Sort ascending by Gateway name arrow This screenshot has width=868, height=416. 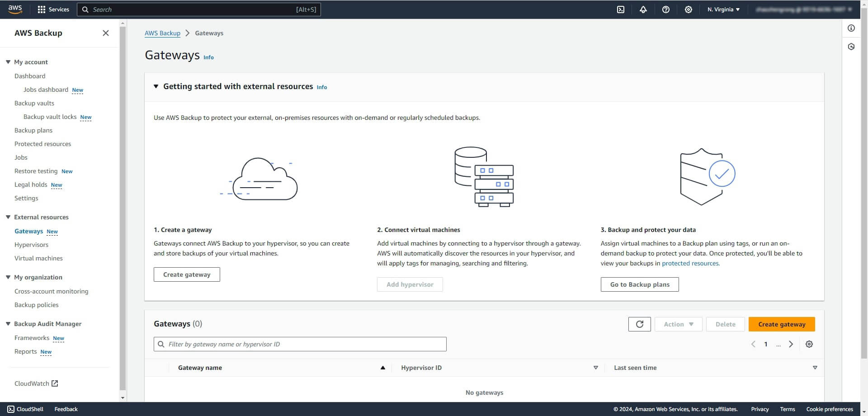383,368
